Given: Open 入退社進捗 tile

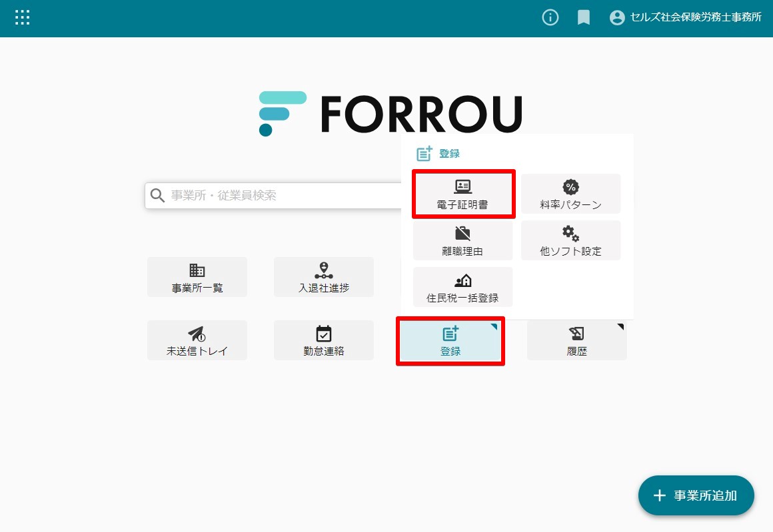Looking at the screenshot, I should coord(324,277).
